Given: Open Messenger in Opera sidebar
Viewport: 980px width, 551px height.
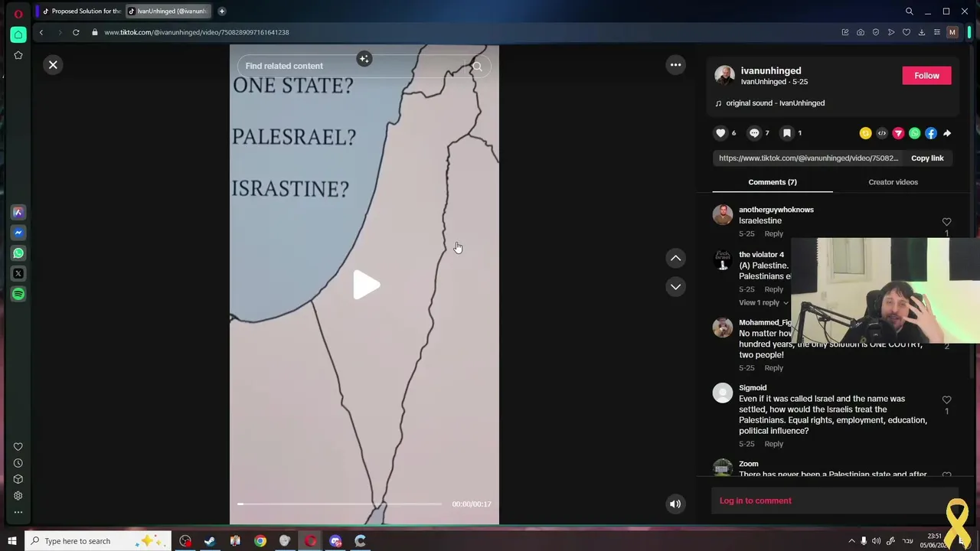Looking at the screenshot, I should coord(18,233).
